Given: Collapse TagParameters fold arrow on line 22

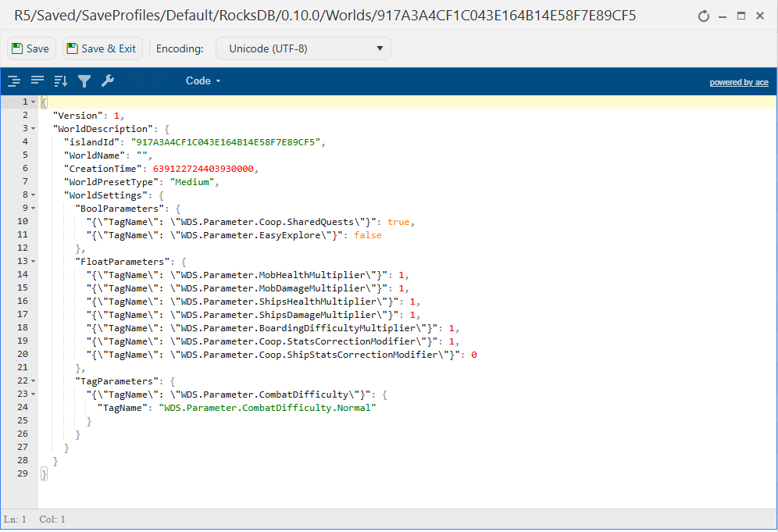Looking at the screenshot, I should click(x=34, y=380).
